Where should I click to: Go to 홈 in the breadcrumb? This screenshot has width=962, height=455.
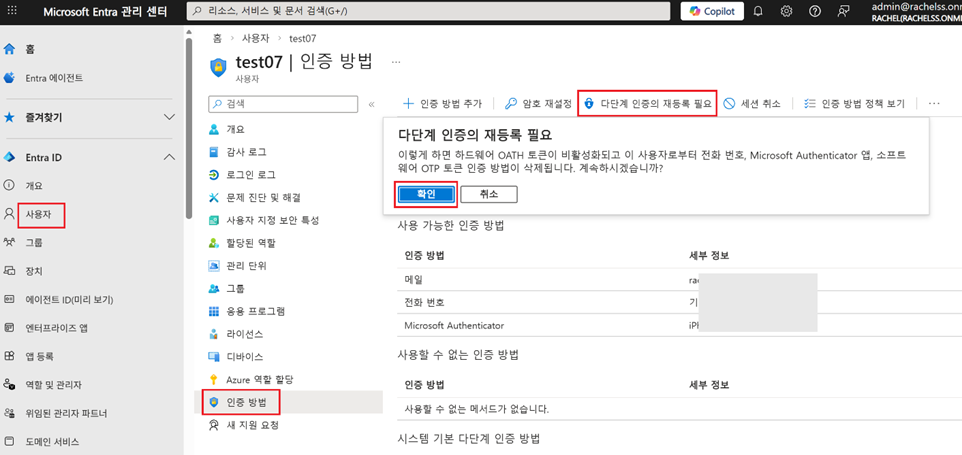pos(217,38)
